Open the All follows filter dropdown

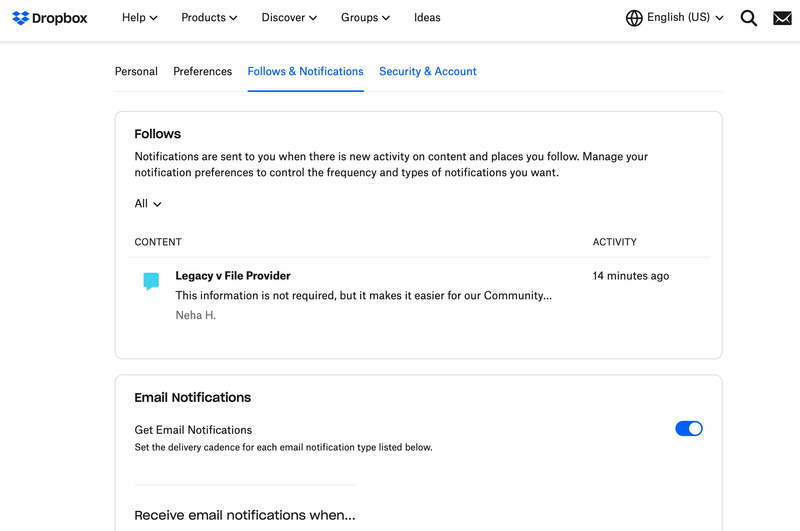[x=148, y=204]
